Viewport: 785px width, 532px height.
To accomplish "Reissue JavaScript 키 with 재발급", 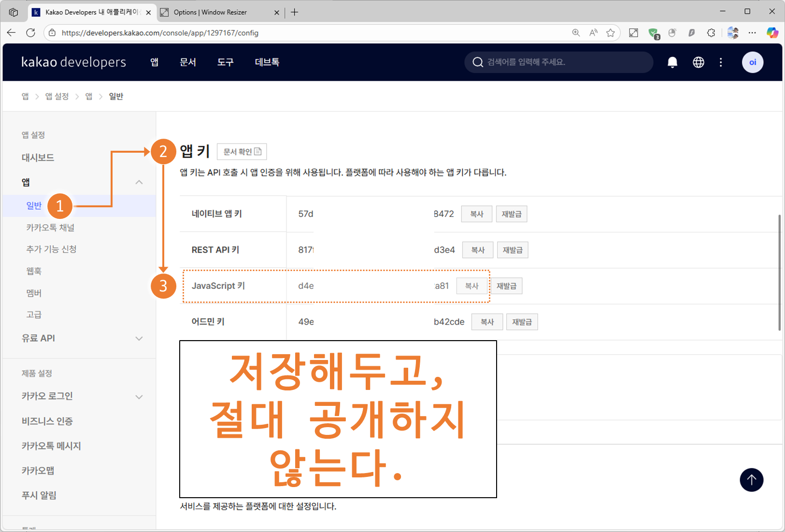I will 507,286.
